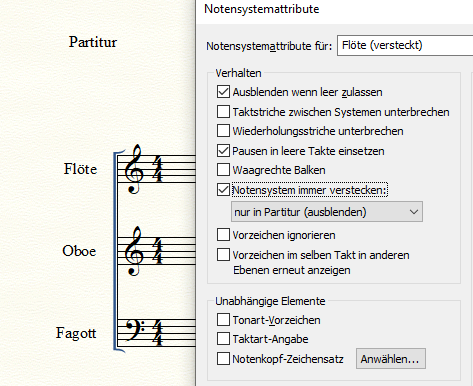Select the Fagott 4/4 time signature
Screen dimensions: 473x386
(158, 333)
